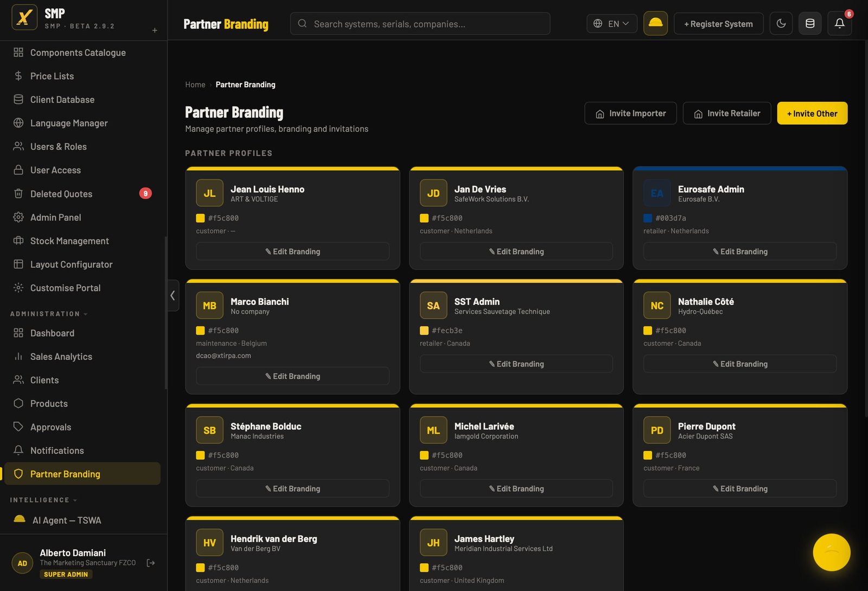Click the dollar Price Lists icon

pyautogui.click(x=18, y=76)
